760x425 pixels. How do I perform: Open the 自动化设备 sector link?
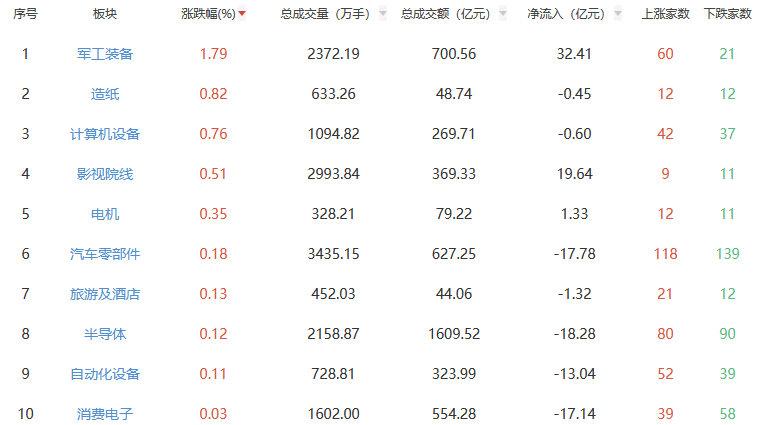coord(105,374)
